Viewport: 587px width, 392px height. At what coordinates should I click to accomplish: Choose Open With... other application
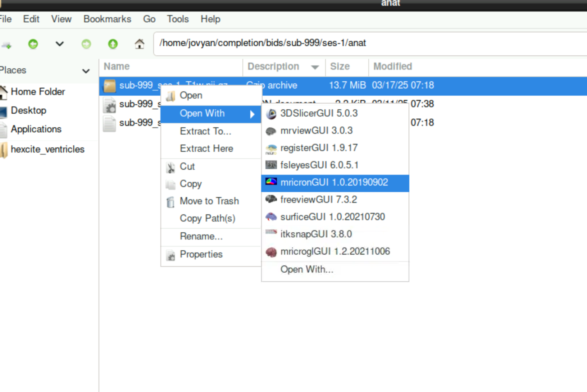335,270
